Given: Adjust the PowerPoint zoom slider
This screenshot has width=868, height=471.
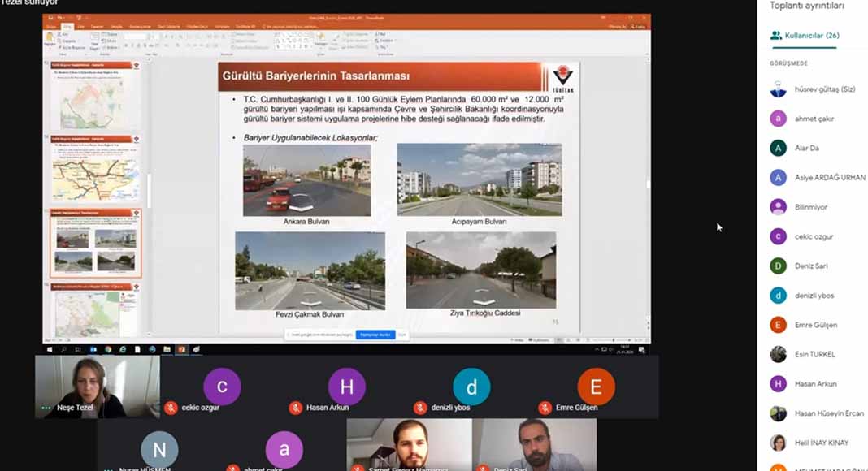Looking at the screenshot, I should pyautogui.click(x=613, y=340).
